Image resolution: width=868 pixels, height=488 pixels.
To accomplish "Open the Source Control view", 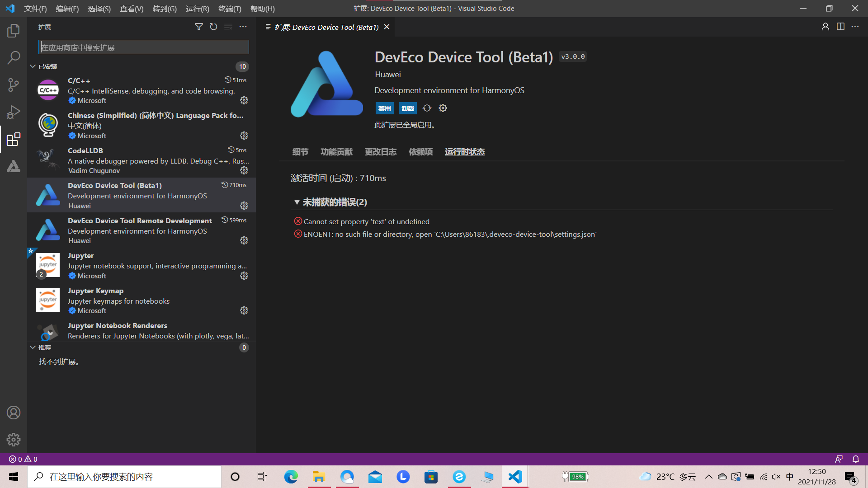I will tap(14, 85).
